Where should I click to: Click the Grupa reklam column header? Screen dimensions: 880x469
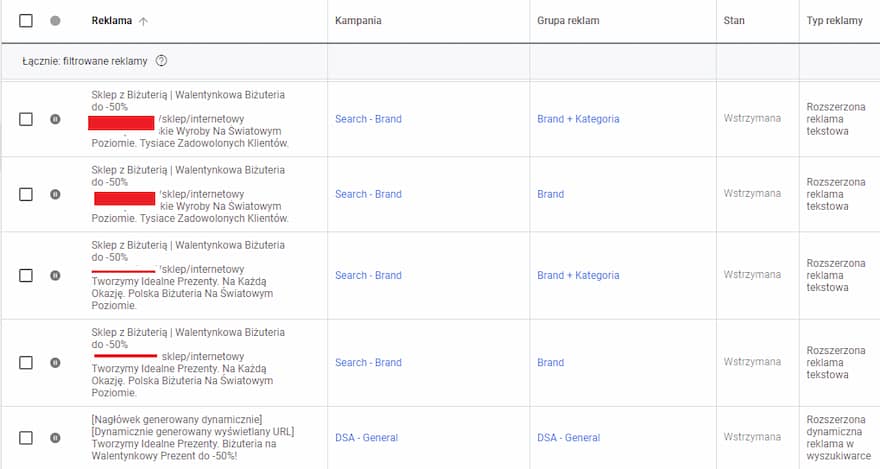568,21
